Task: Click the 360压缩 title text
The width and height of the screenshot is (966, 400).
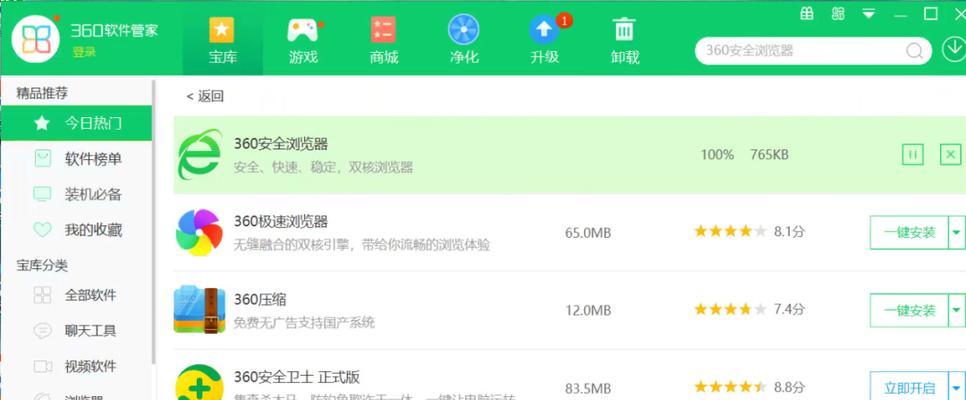Action: click(x=260, y=300)
